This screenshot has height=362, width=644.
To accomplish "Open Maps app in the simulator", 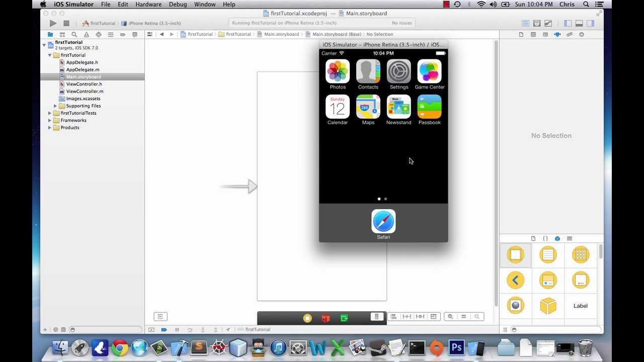I will click(x=368, y=107).
